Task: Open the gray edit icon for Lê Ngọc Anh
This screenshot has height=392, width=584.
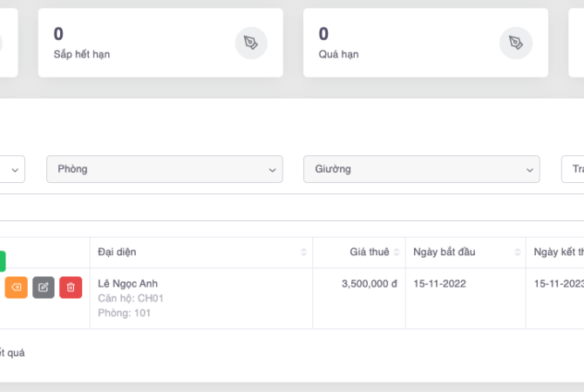Action: click(x=44, y=287)
